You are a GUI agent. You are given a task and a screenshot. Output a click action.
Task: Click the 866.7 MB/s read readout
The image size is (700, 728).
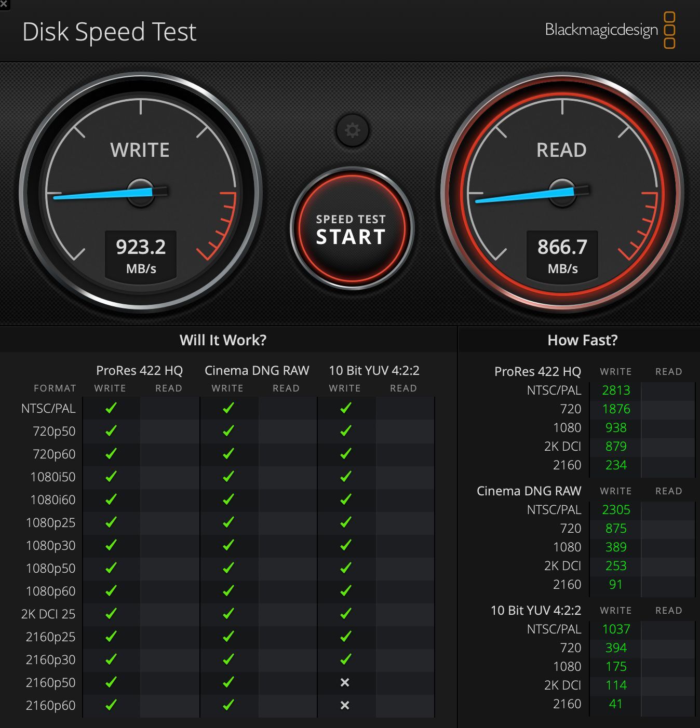click(562, 254)
